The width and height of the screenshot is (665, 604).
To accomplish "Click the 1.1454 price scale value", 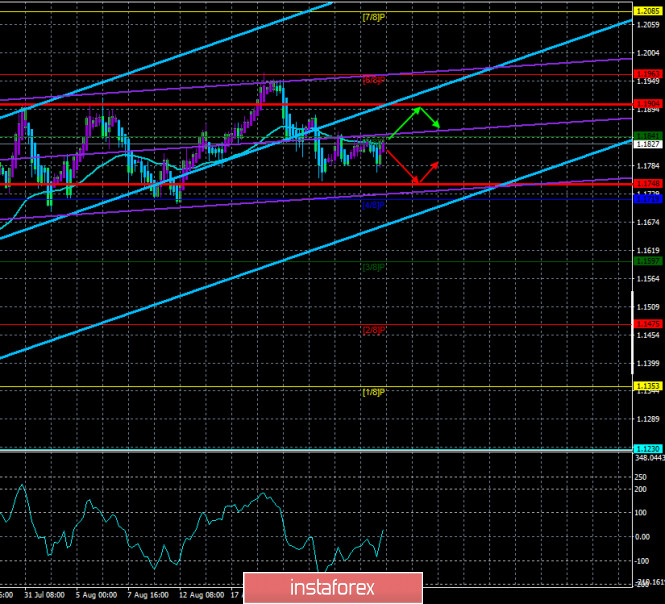I will pos(648,335).
